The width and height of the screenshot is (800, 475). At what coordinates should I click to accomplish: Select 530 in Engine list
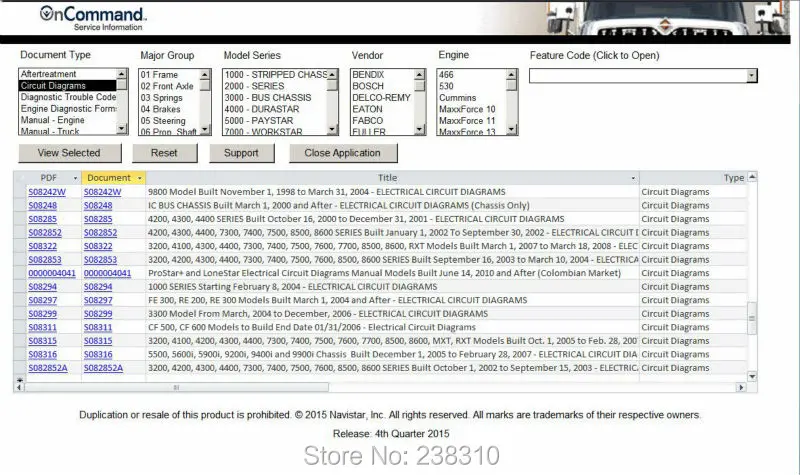pyautogui.click(x=472, y=86)
